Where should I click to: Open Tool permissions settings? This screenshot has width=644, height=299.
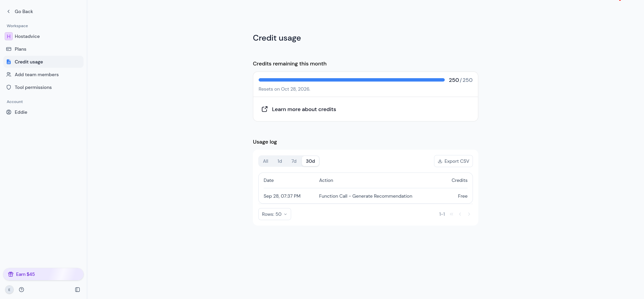[44, 87]
